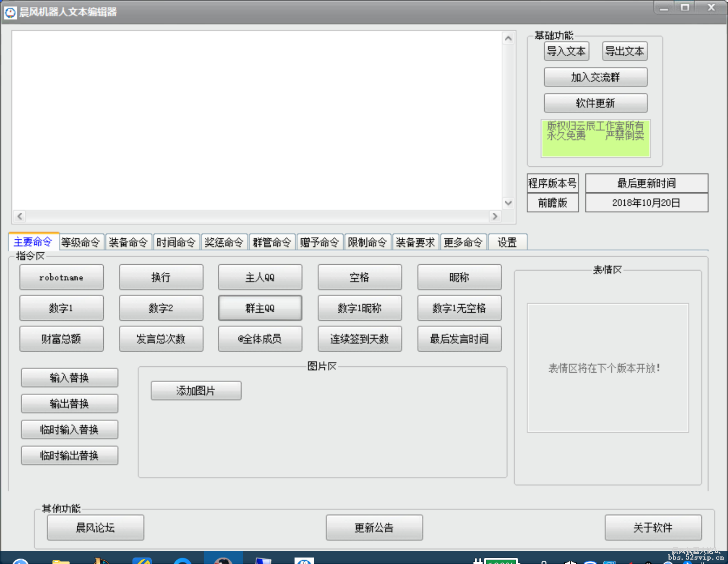Insert the robotname command

tap(61, 277)
